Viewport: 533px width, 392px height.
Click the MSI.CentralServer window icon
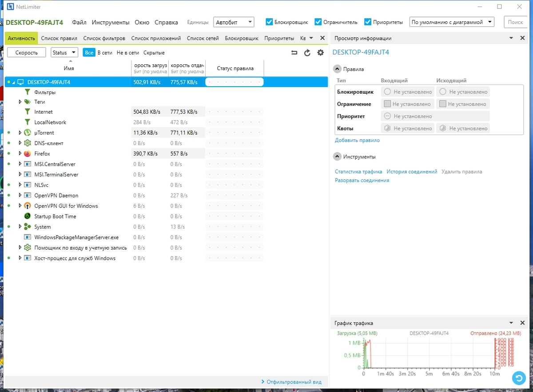(28, 164)
